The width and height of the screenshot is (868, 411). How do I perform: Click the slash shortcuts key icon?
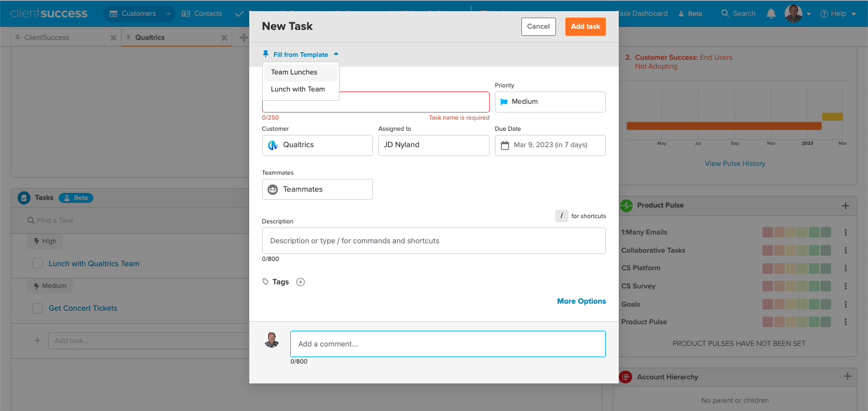click(x=562, y=216)
